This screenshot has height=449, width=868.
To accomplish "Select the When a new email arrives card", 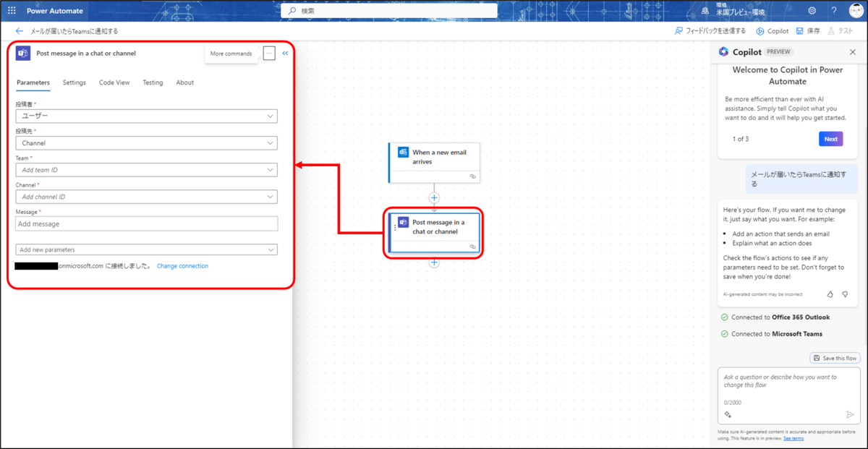I will click(434, 163).
